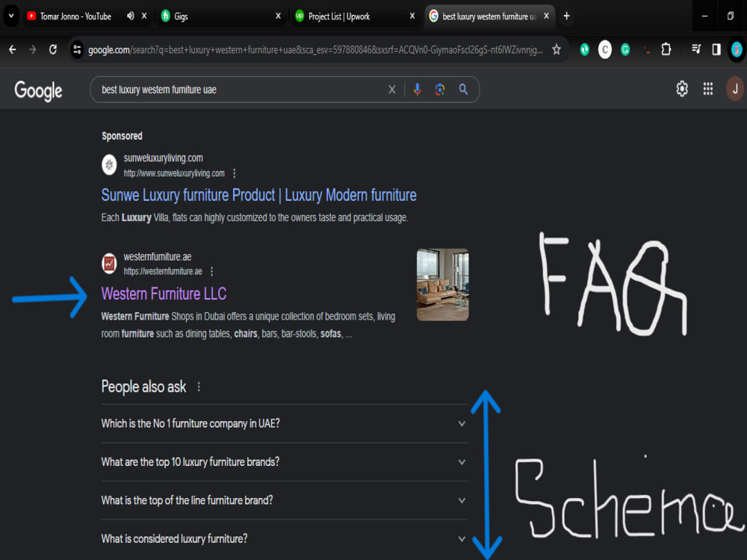Open a new browser tab
Viewport: 747px width, 560px height.
click(x=566, y=16)
